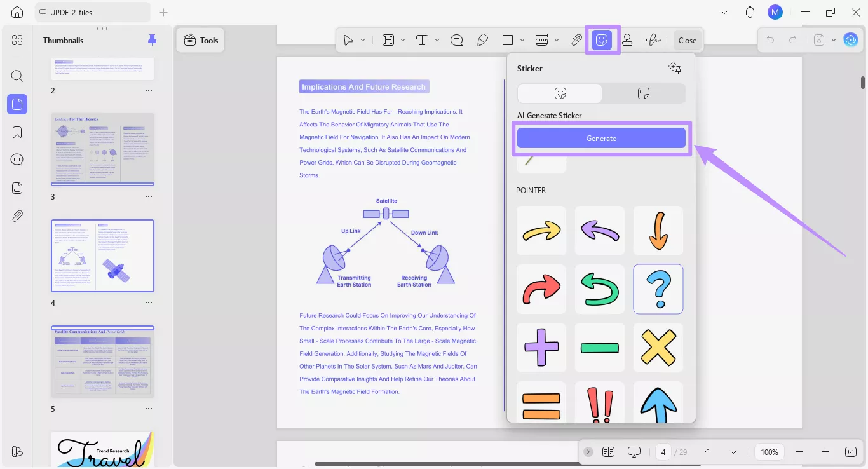Zoom in with the plus button
The height and width of the screenshot is (469, 868).
point(825,452)
